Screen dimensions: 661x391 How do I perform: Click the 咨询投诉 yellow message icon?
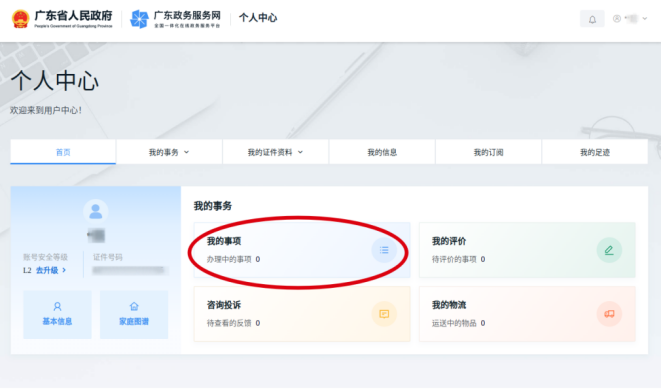pos(384,314)
